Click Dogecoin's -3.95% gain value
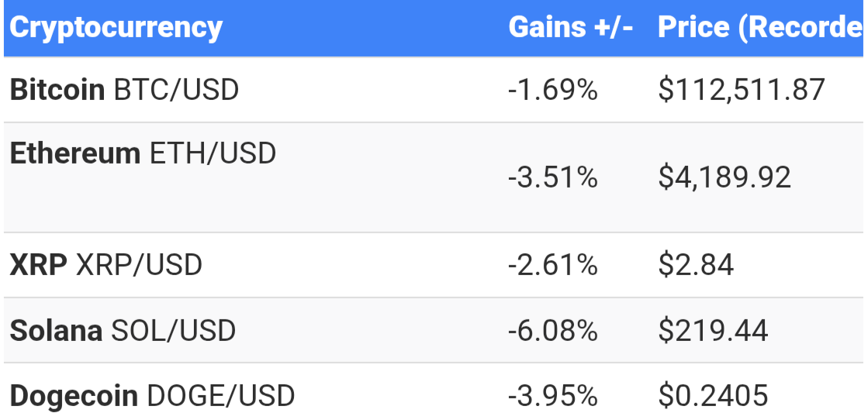The width and height of the screenshot is (868, 420). click(x=552, y=396)
